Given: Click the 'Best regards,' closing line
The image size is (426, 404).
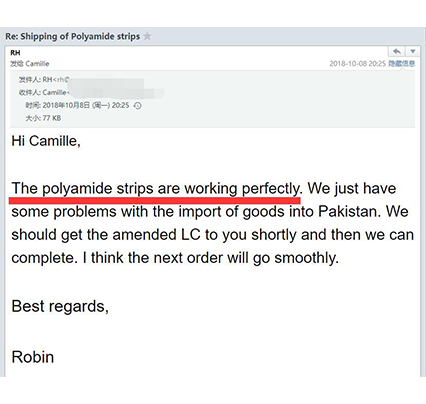Looking at the screenshot, I should click(x=60, y=306).
